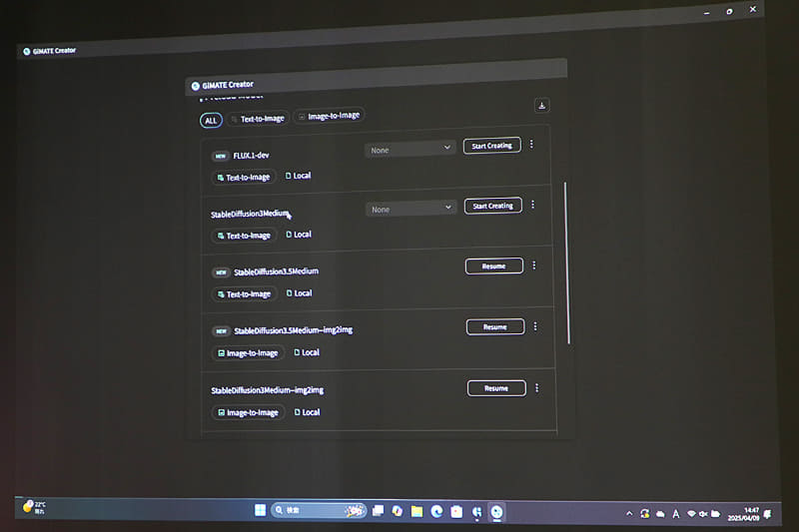Open the three-dot menu for FLUX.1-dev
Image resolution: width=799 pixels, height=532 pixels.
[x=531, y=144]
